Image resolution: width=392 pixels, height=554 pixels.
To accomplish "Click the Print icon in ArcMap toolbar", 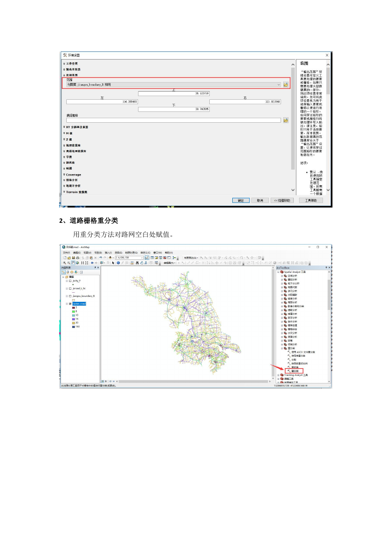I will point(77,258).
